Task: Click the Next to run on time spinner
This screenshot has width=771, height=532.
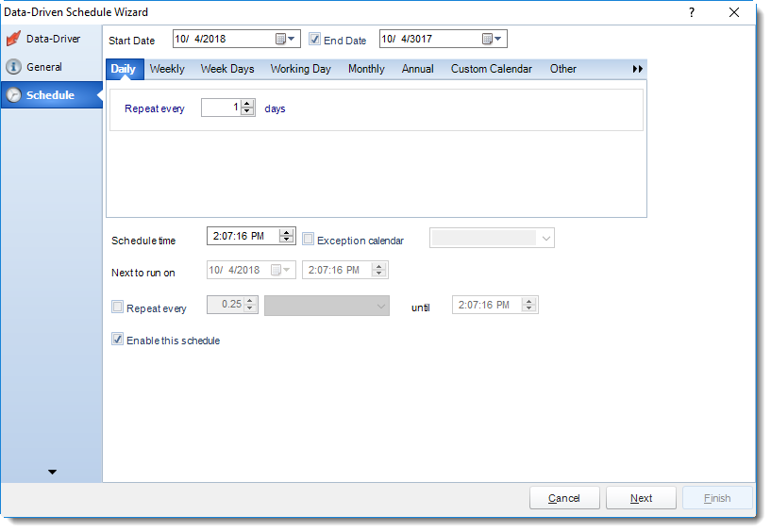Action: click(378, 270)
